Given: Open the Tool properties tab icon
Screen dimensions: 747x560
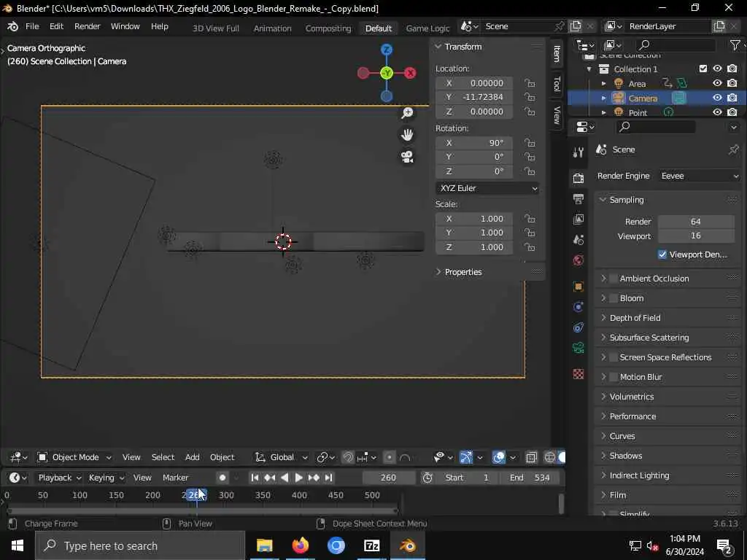Looking at the screenshot, I should [578, 152].
